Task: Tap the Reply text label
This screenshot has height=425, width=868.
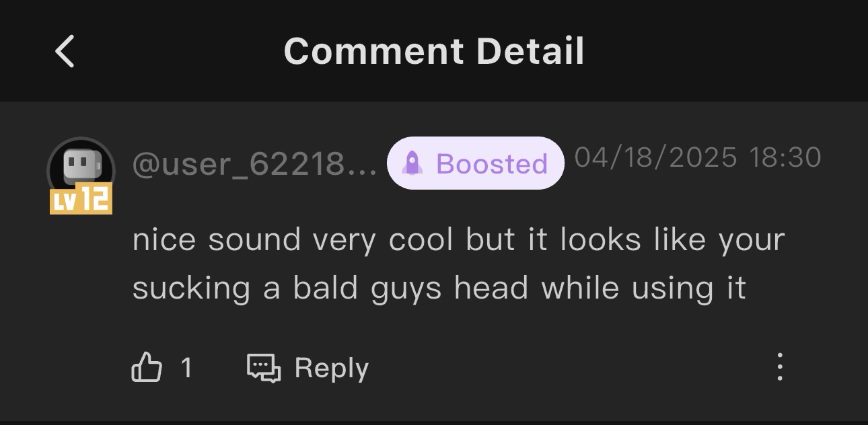Action: 332,368
